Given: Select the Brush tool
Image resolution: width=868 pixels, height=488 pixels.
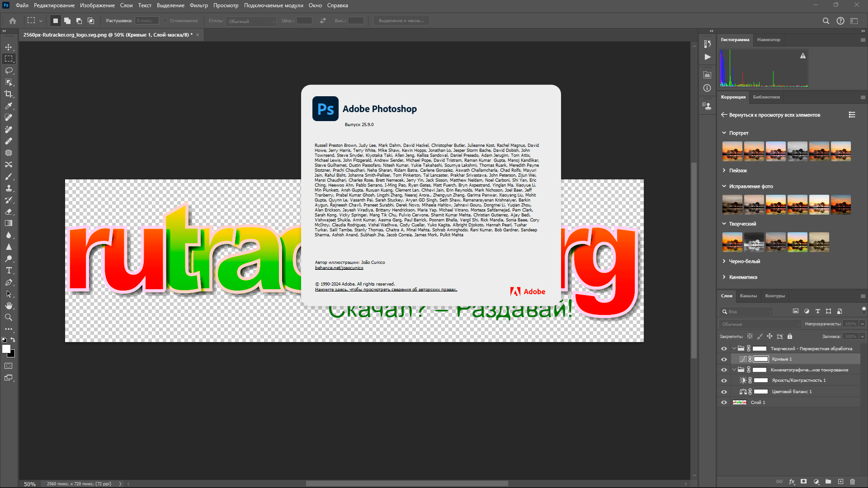Looking at the screenshot, I should [9, 176].
